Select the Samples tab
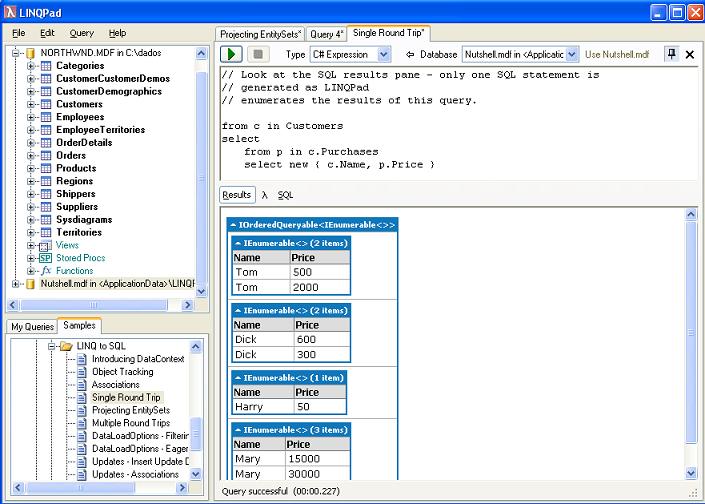This screenshot has height=504, width=705. pos(79,325)
